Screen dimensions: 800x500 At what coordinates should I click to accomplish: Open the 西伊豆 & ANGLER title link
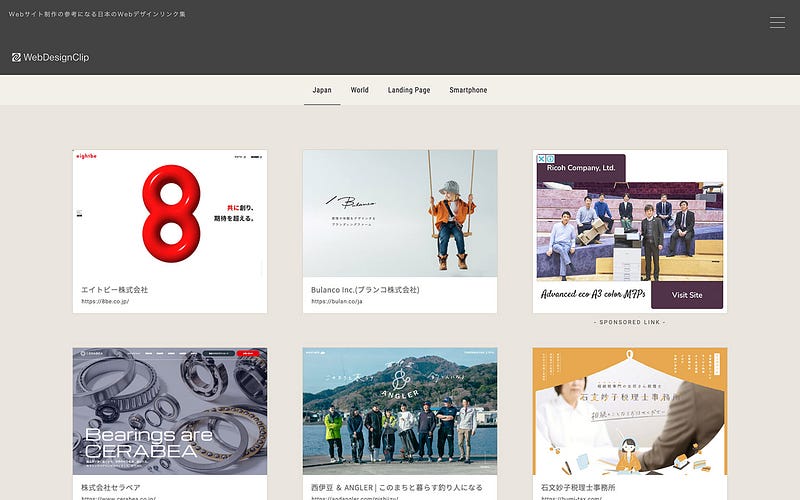(397, 487)
